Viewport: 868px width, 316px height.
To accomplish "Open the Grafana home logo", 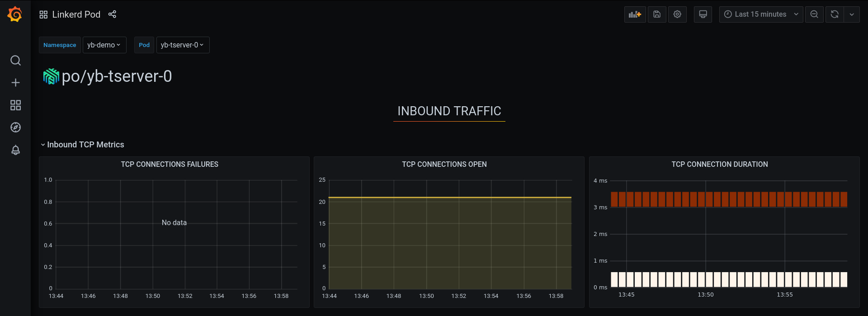I will click(15, 14).
